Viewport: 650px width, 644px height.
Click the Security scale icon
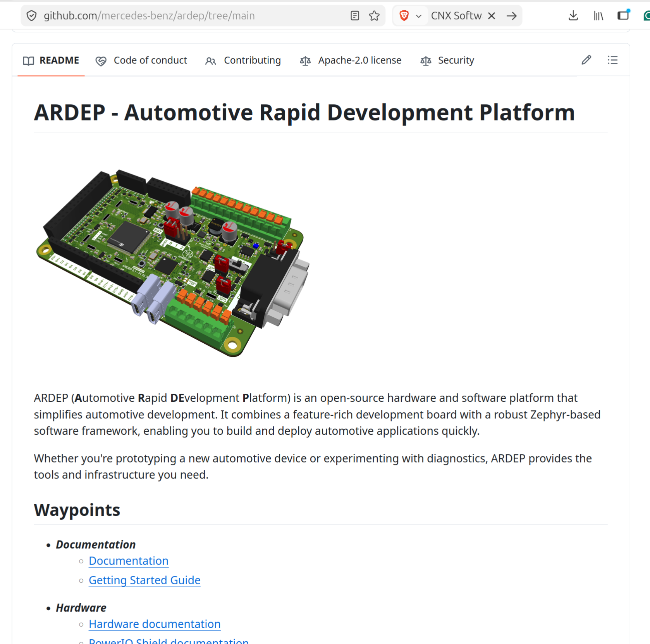pyautogui.click(x=426, y=61)
